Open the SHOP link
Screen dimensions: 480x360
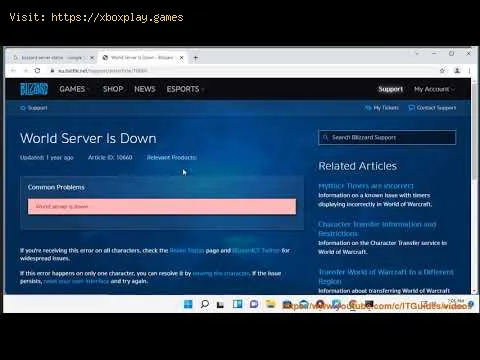pos(113,89)
